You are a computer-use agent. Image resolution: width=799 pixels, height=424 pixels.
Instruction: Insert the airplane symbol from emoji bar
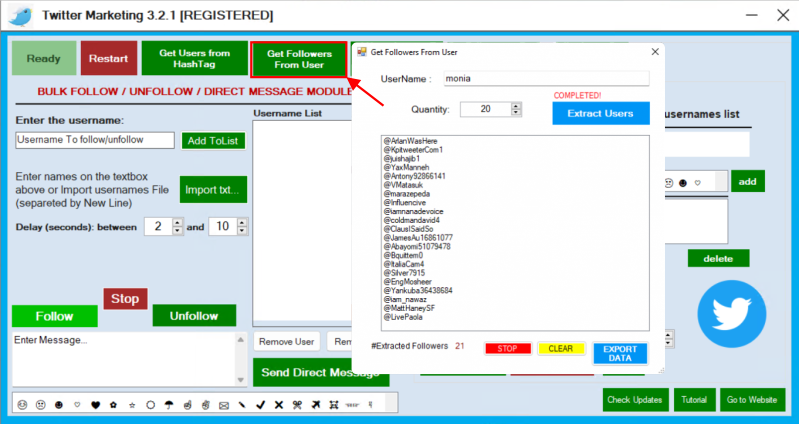316,405
